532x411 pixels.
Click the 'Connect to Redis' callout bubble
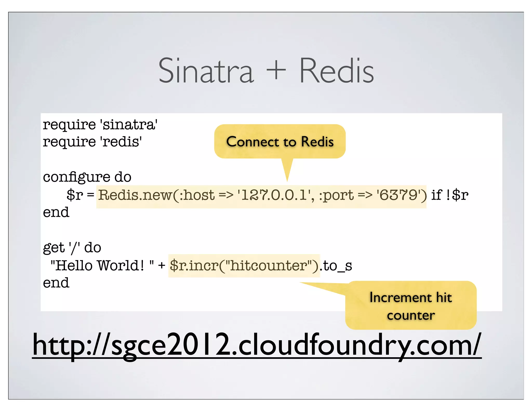[x=280, y=142]
